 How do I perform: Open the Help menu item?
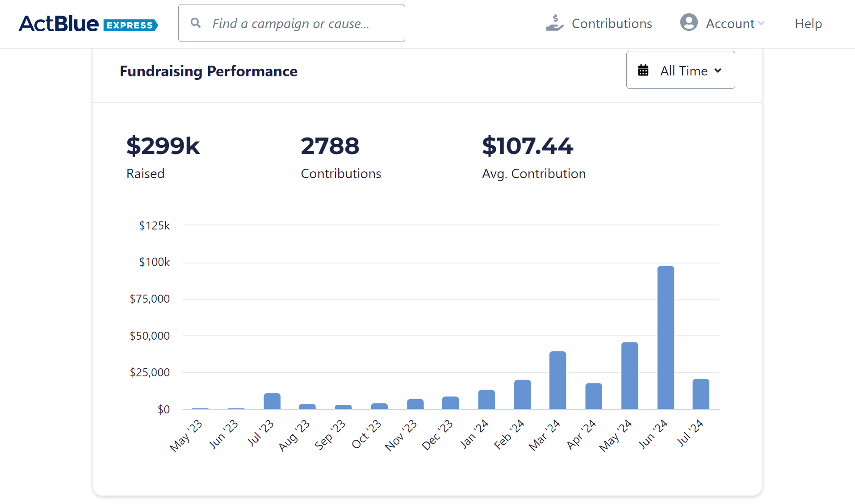pos(808,24)
